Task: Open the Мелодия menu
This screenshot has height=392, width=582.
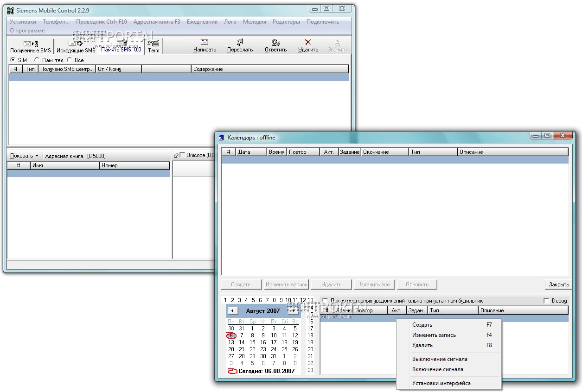Action: point(255,22)
